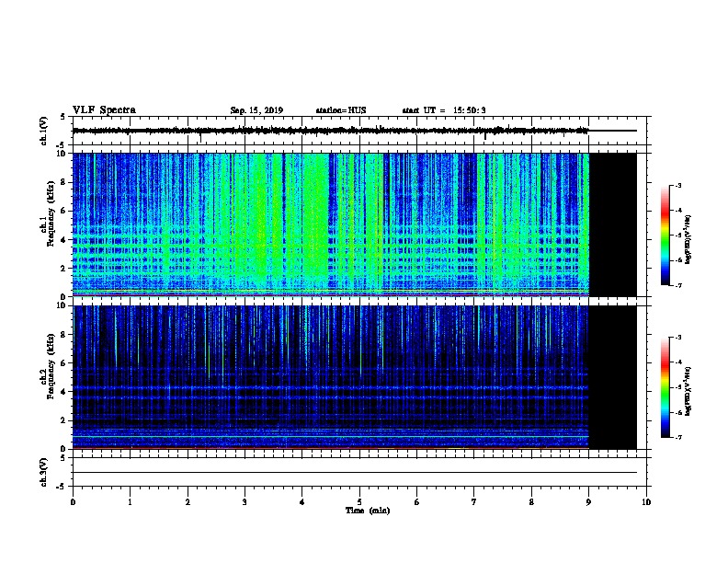The image size is (728, 563).
Task: Click the ch.2 spectrogram color bar
Action: point(665,387)
